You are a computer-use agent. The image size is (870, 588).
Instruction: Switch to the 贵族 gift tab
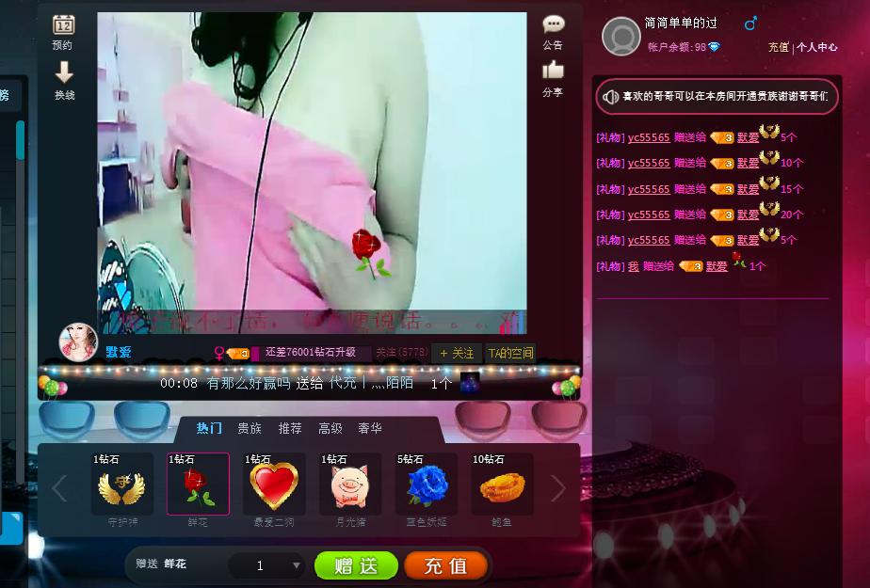[247, 428]
